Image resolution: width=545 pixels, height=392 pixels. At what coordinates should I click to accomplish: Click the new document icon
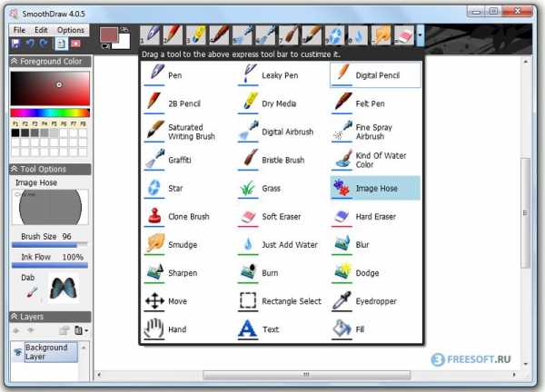[x=61, y=44]
